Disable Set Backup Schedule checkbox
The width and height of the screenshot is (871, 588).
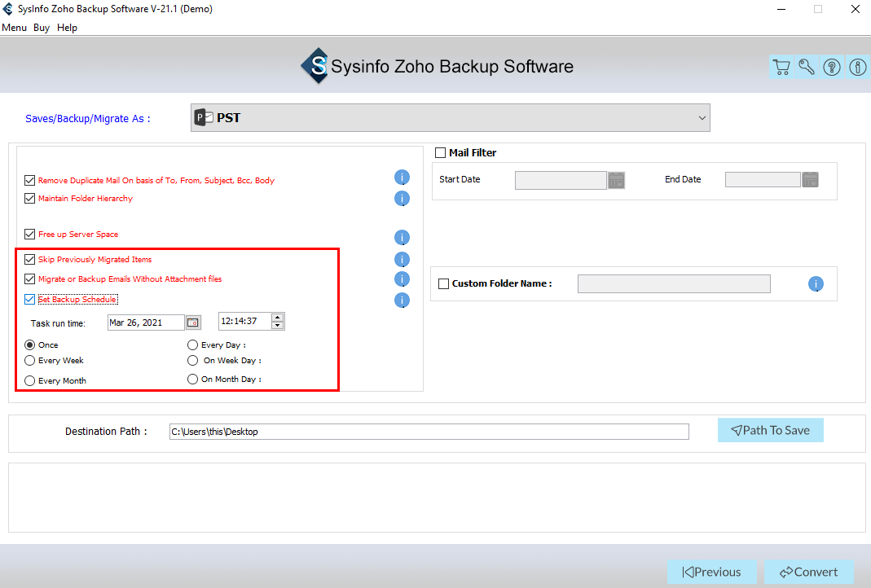click(x=30, y=299)
